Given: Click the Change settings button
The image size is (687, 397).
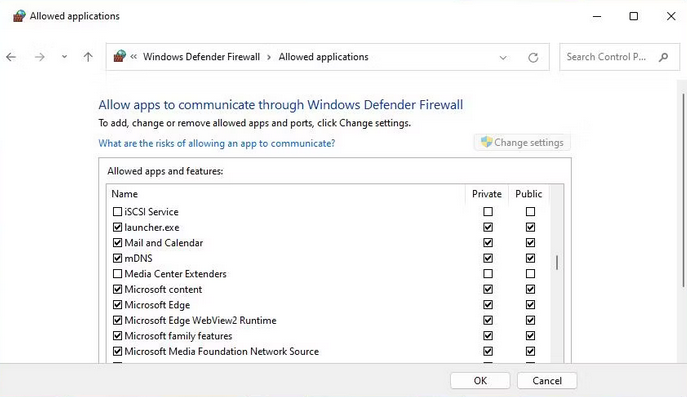Looking at the screenshot, I should click(x=522, y=142).
